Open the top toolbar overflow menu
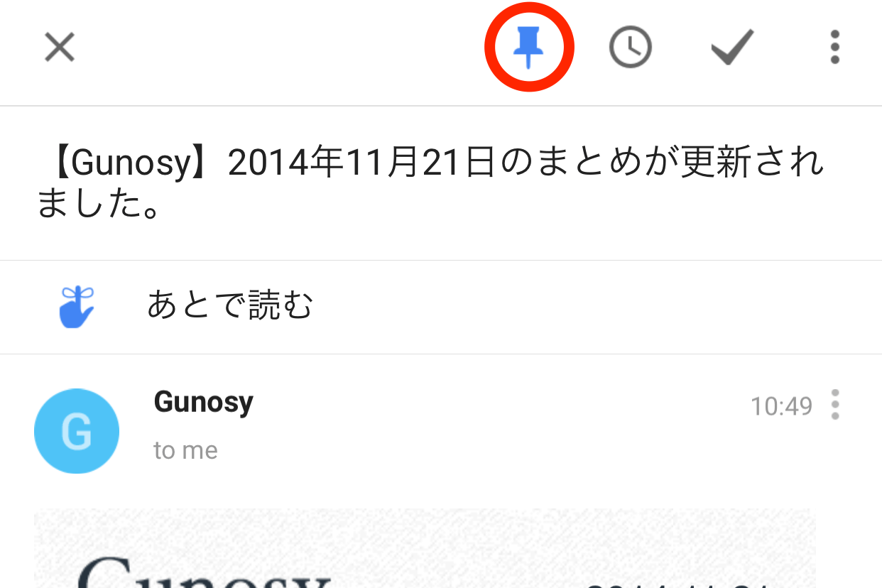 (835, 48)
